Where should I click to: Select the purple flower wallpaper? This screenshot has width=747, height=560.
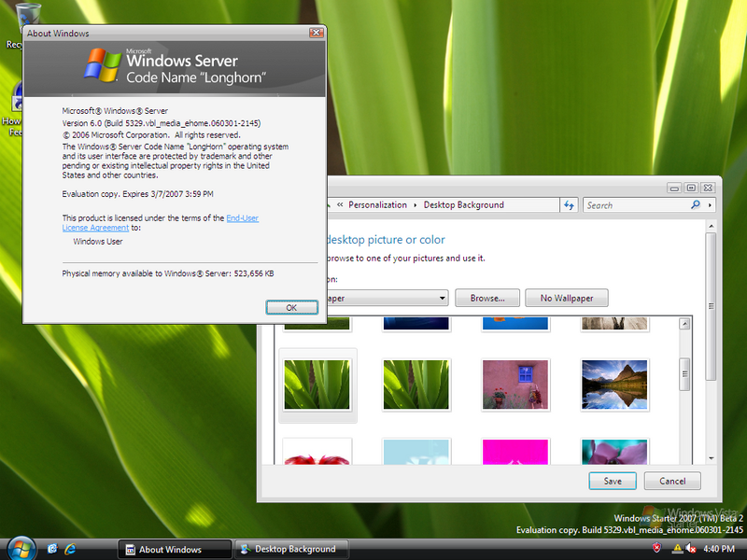click(x=614, y=452)
